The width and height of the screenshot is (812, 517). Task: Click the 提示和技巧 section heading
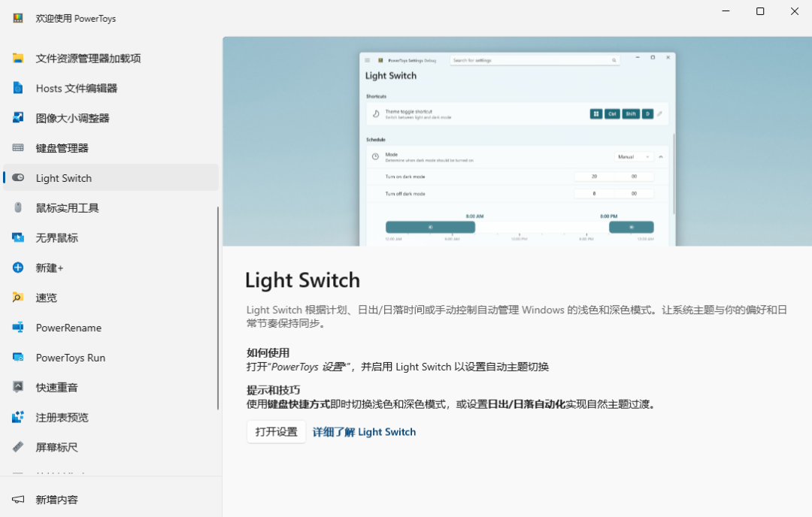click(273, 390)
